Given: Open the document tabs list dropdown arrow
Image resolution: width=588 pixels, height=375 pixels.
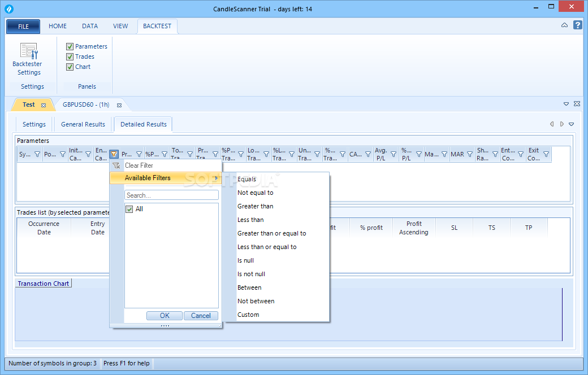Looking at the screenshot, I should click(x=567, y=104).
